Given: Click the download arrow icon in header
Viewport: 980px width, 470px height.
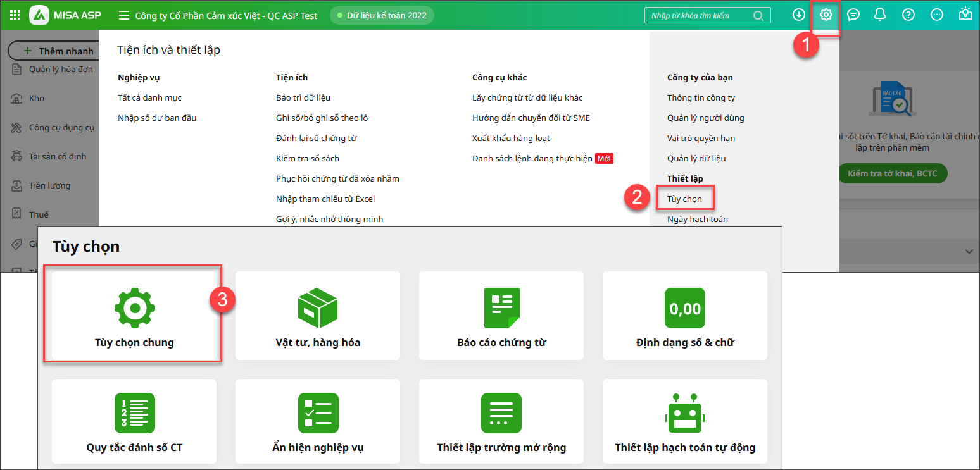Looking at the screenshot, I should (x=799, y=15).
